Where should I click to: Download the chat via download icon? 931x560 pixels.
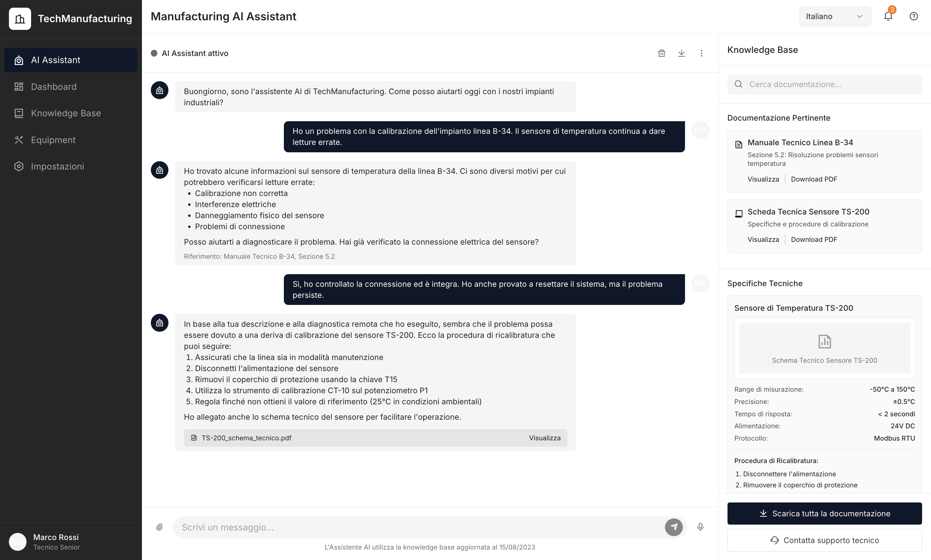pos(681,53)
